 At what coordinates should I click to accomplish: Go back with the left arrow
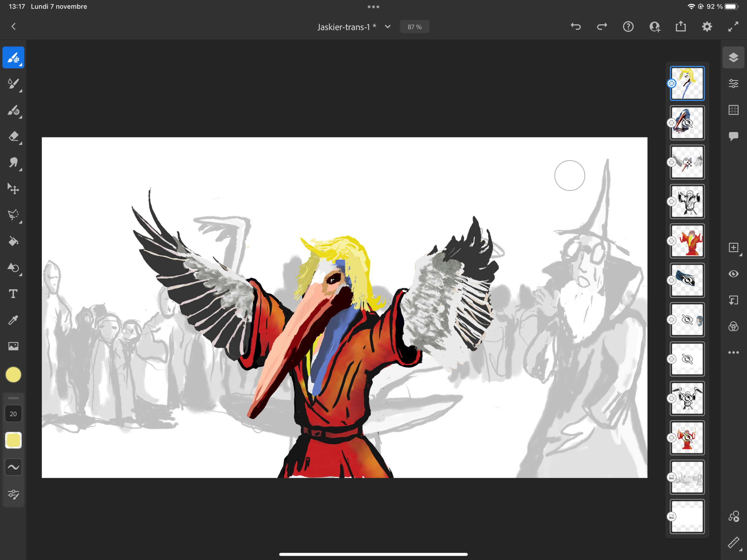13,27
